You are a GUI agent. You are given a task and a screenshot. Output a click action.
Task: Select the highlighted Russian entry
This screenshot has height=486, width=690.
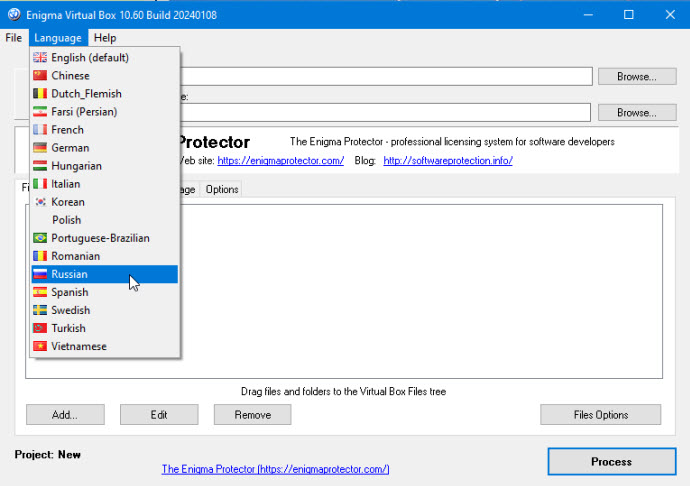(105, 274)
